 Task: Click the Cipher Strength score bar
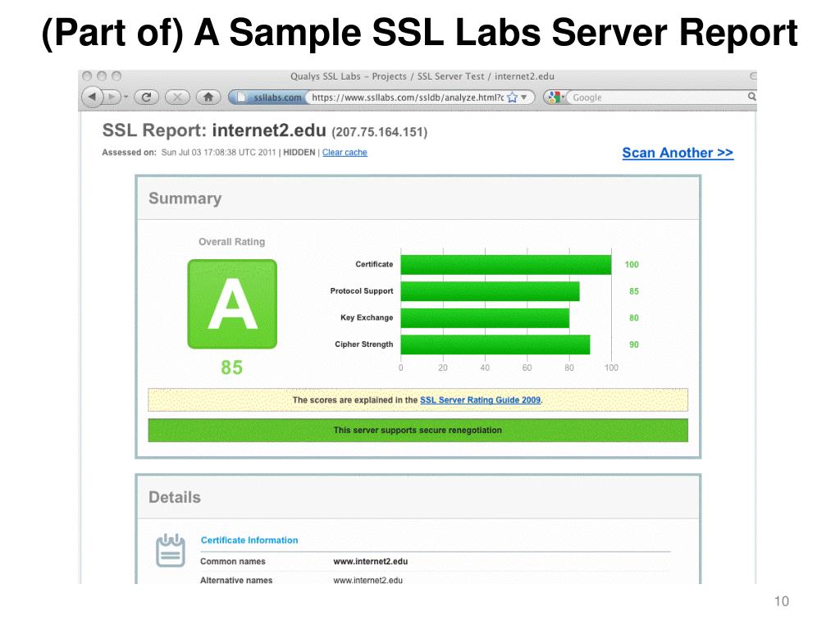pos(495,345)
